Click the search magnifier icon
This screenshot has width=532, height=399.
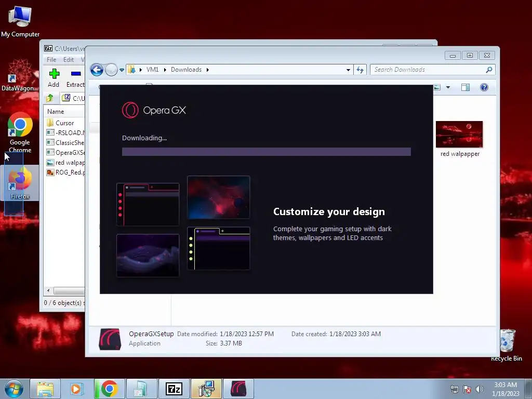pos(489,70)
